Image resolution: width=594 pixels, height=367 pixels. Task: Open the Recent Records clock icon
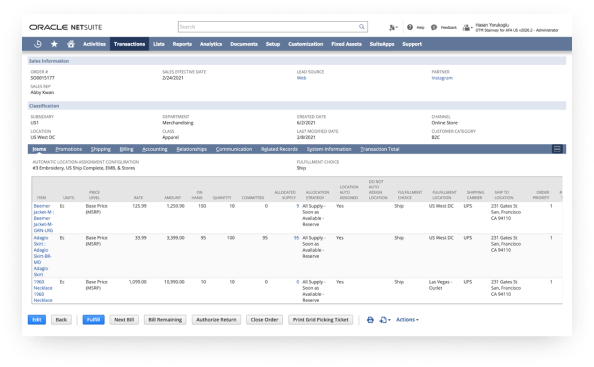coord(38,44)
